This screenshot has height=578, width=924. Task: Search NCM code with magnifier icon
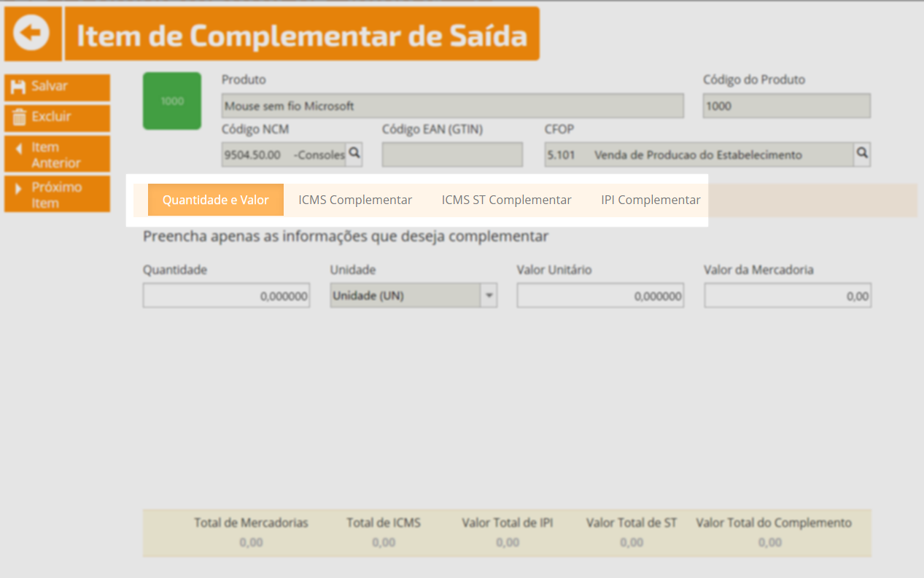[354, 154]
